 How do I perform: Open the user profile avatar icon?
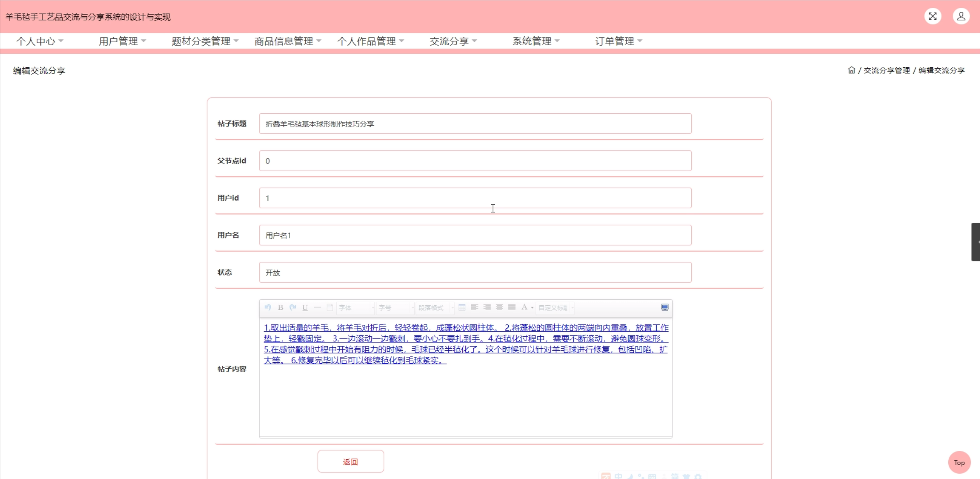pos(961,16)
